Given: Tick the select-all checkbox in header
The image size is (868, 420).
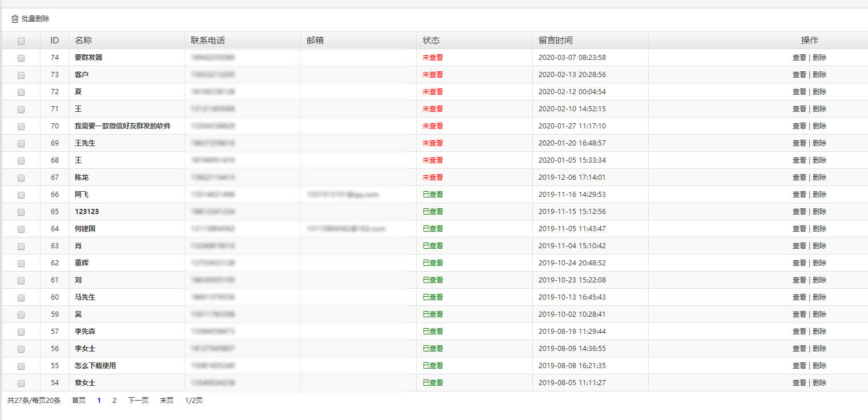Looking at the screenshot, I should (21, 41).
